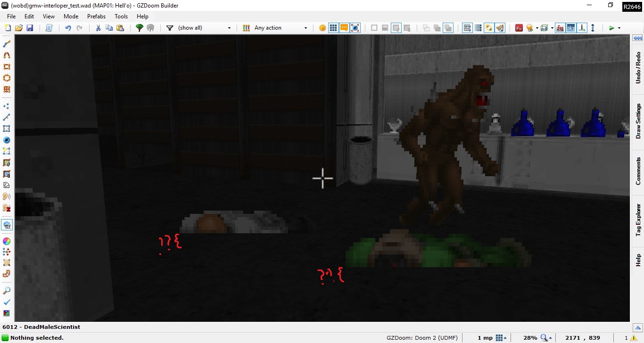Viewport: 644px width, 343px height.
Task: Toggle the info panel 'i' button
Action: coord(582,28)
